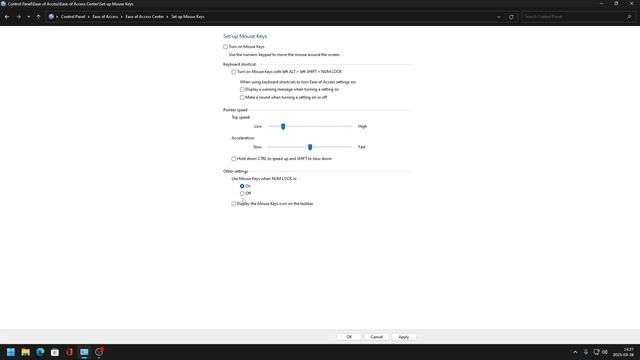This screenshot has width=640, height=360.
Task: Open File Explorer from taskbar
Action: coord(26,352)
